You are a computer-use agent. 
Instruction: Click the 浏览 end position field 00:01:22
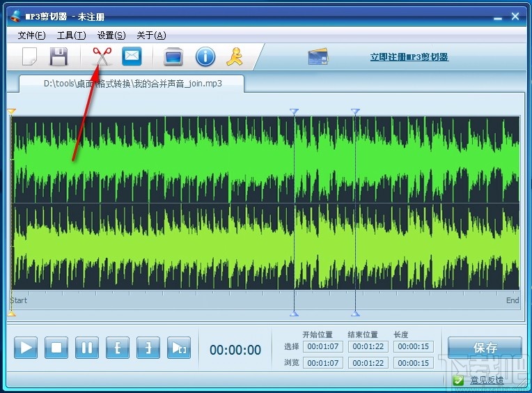[368, 363]
